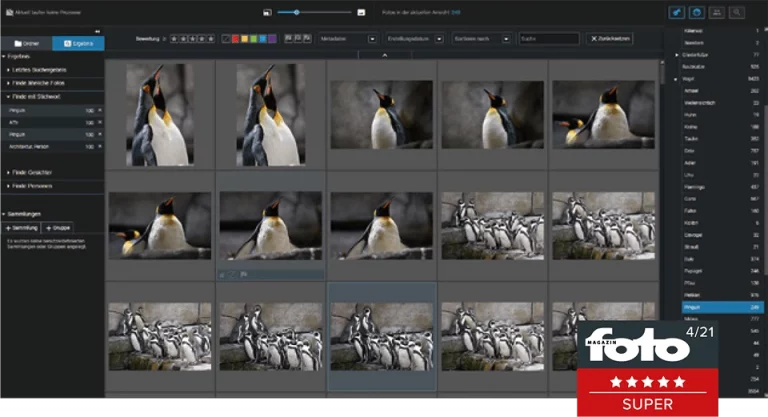Toggle the first flag filter icon
Image resolution: width=768 pixels, height=417 pixels.
[287, 38]
